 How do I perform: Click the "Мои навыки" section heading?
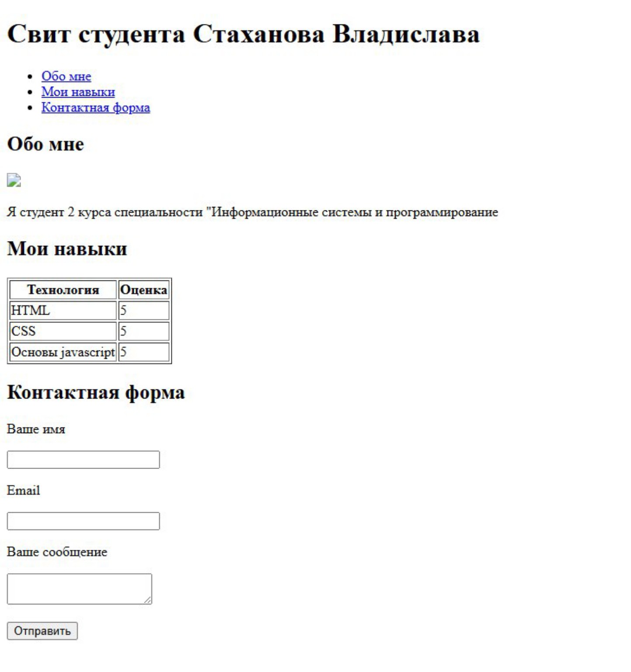point(68,249)
